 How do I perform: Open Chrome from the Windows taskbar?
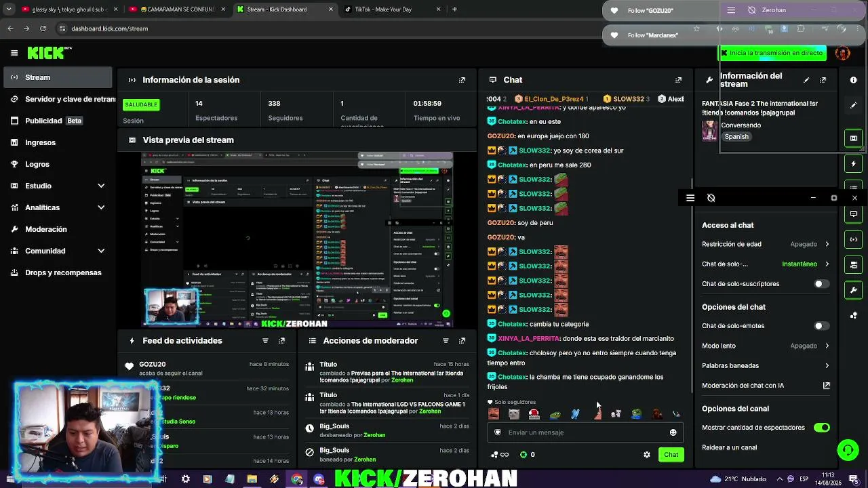(297, 479)
